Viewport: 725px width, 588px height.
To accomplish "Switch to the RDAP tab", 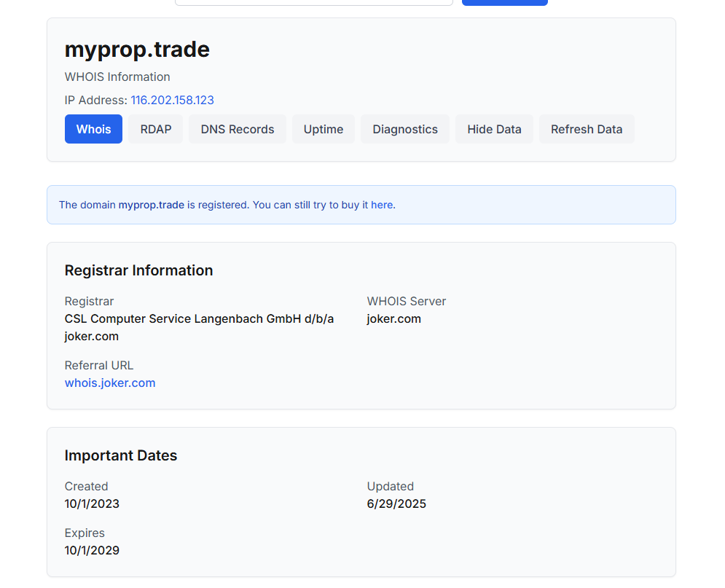I will point(156,129).
